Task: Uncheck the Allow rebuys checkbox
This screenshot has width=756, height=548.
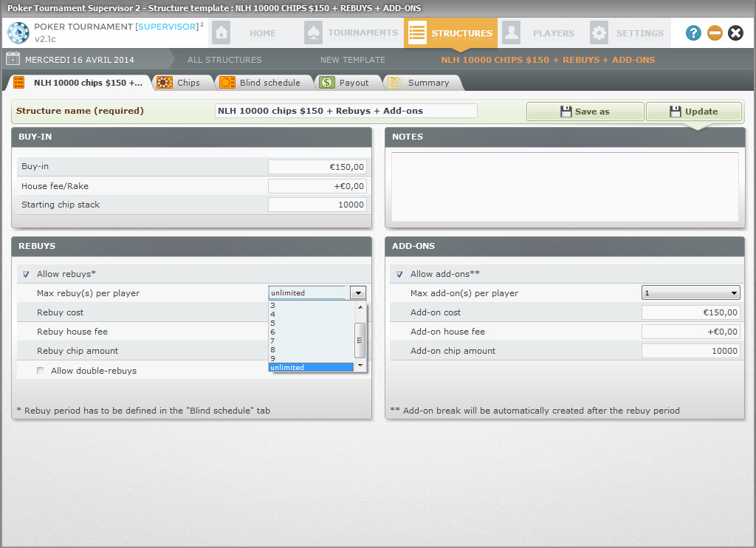Action: pos(27,274)
